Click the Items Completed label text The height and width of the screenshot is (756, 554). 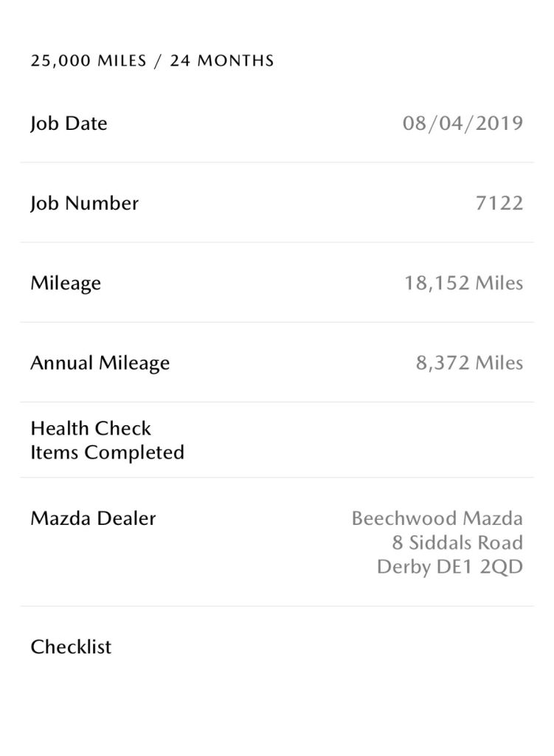pyautogui.click(x=108, y=453)
